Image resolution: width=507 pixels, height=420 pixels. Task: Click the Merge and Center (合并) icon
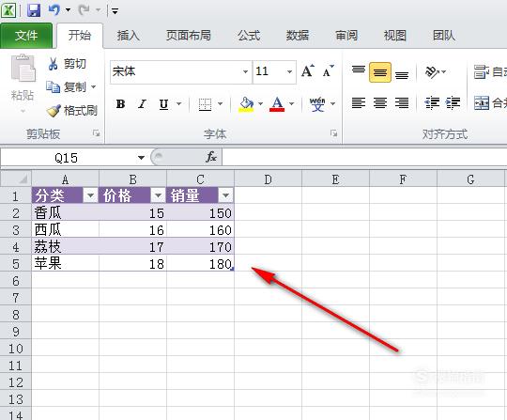[482, 103]
